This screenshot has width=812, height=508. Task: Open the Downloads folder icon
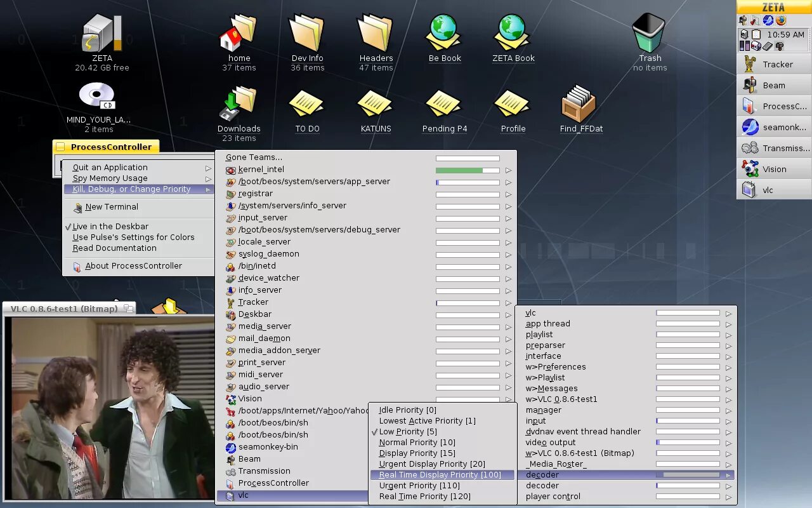(x=239, y=104)
